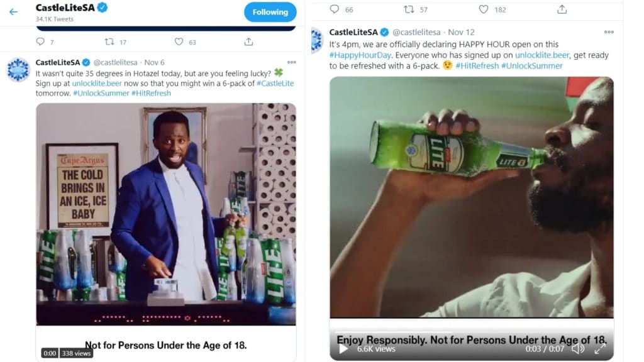
Task: Open the #CastleLite hashtag link
Action: click(275, 83)
